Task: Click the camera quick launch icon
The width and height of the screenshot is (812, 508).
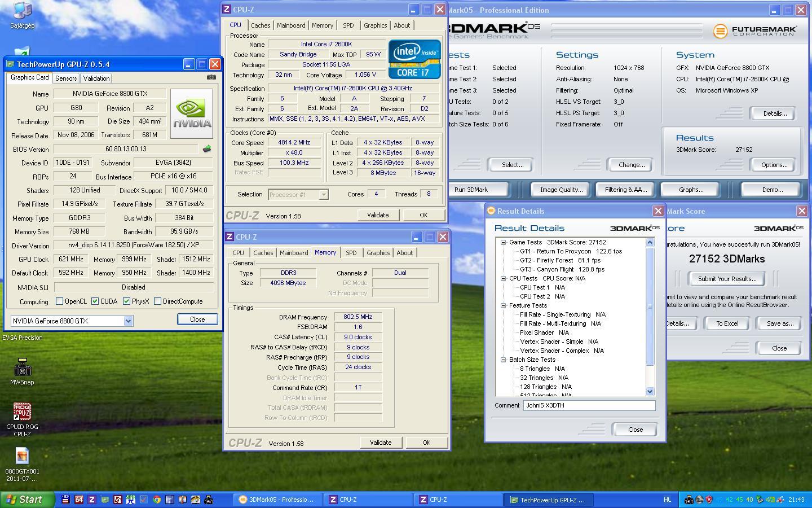Action: 209,500
